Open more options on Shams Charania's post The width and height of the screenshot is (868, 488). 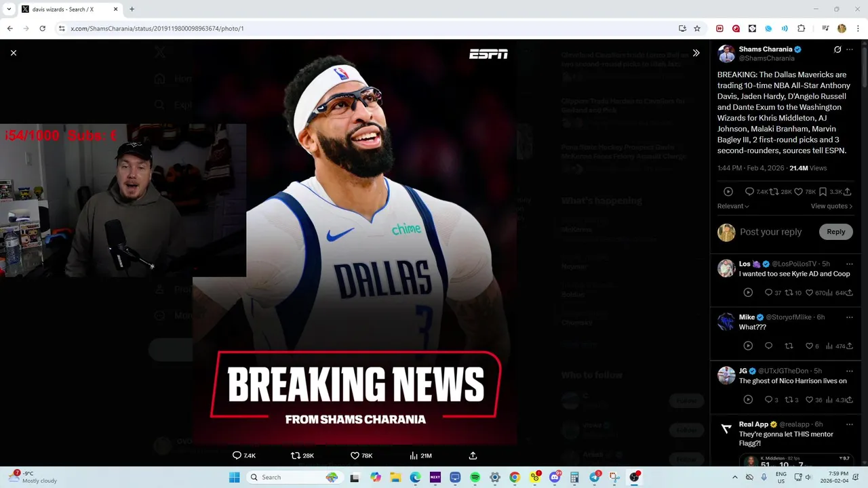pos(850,49)
